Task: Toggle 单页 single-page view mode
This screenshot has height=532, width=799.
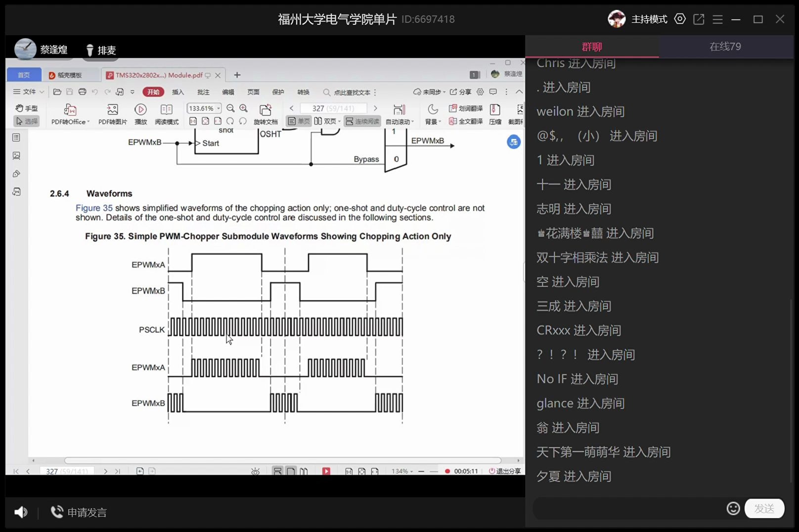Action: click(x=299, y=121)
